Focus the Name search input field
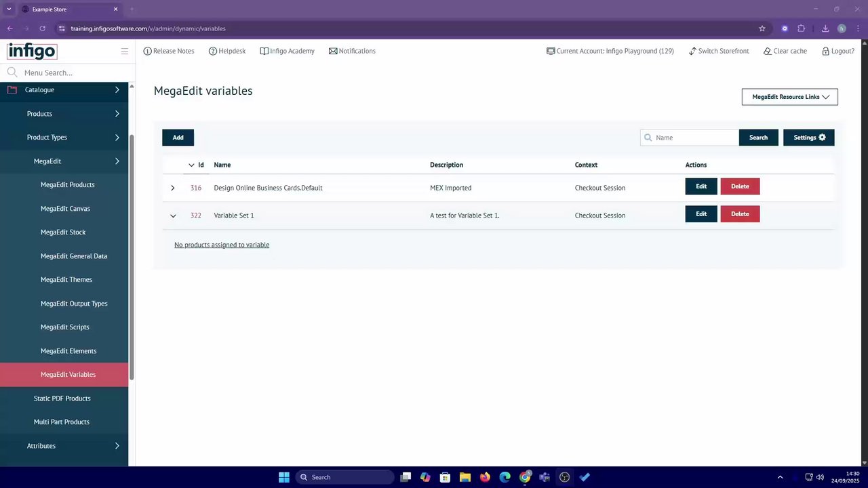 pyautogui.click(x=690, y=138)
